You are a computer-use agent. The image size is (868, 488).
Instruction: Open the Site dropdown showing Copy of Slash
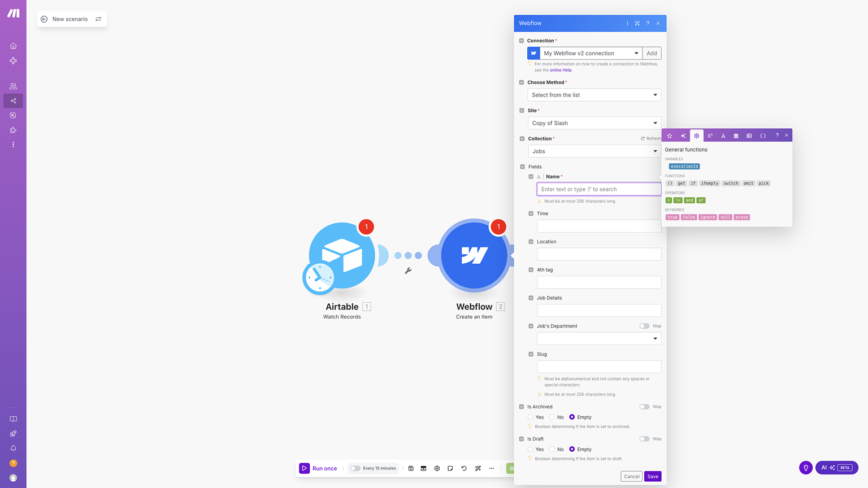[x=594, y=123]
